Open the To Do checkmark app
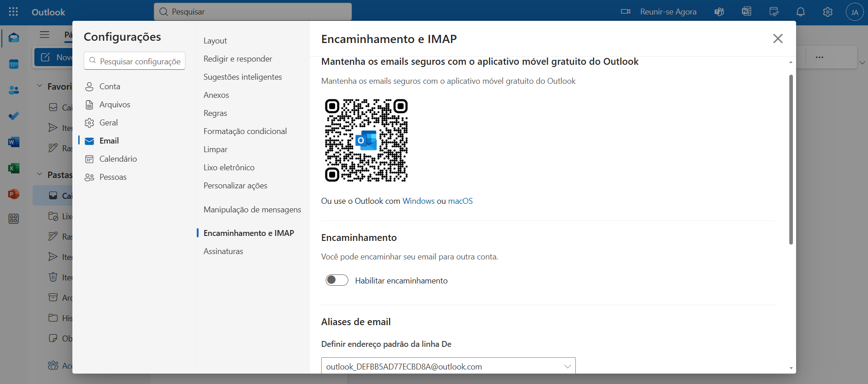This screenshot has width=868, height=384. 14,116
